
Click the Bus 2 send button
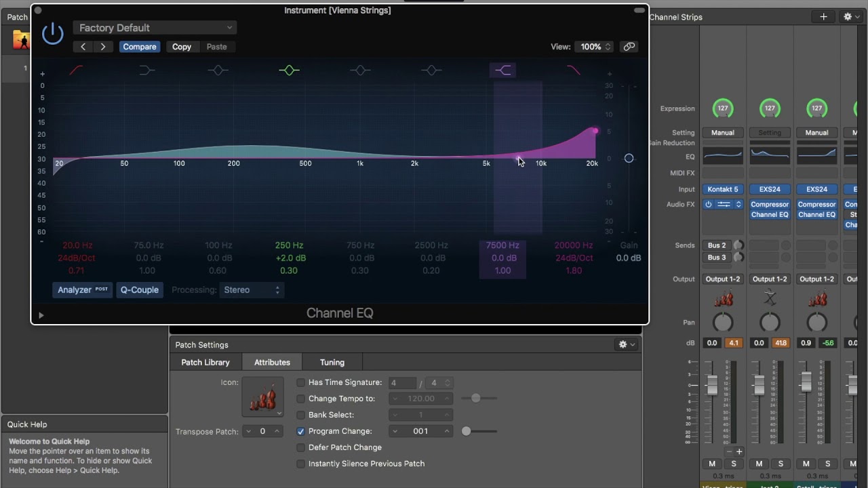pos(717,245)
